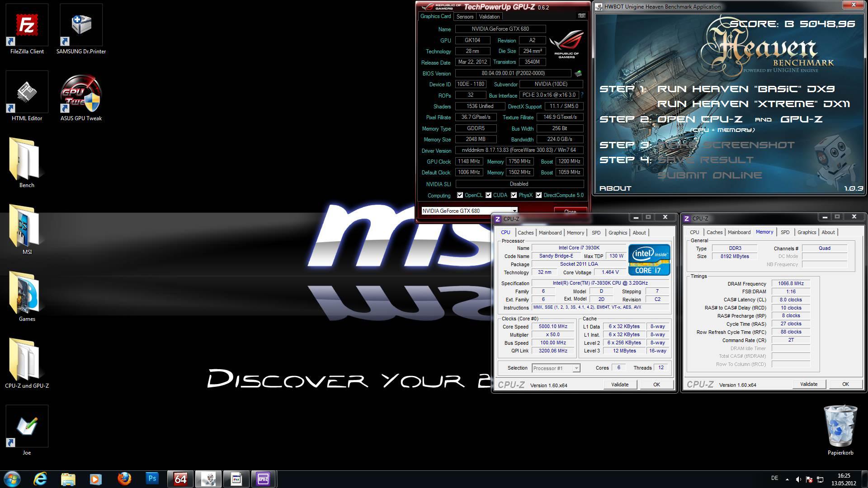The image size is (868, 488).
Task: Launch Firefox from the taskbar
Action: 124,479
